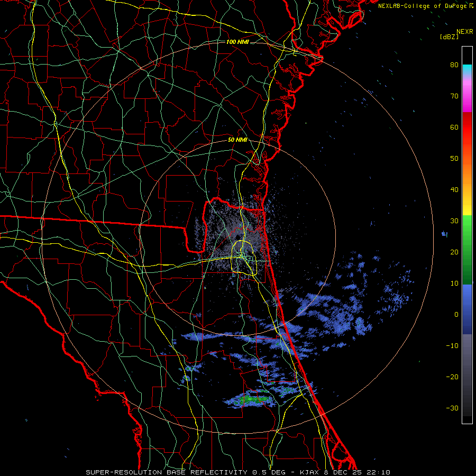Click the -20 value on color scale
The width and height of the screenshot is (476, 476).
tap(452, 377)
